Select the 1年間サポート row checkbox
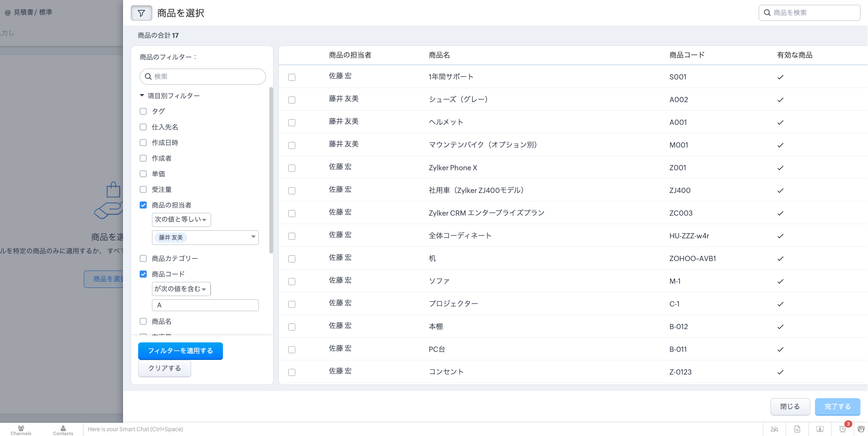The width and height of the screenshot is (868, 436). point(292,77)
